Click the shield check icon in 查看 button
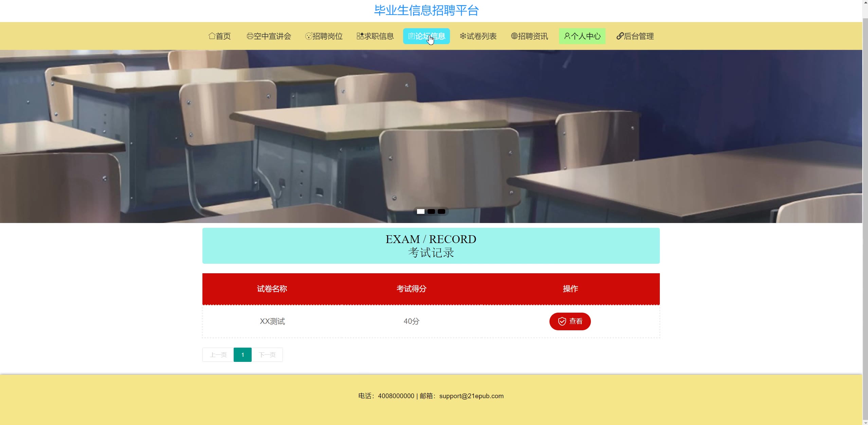Image resolution: width=868 pixels, height=425 pixels. (x=562, y=321)
